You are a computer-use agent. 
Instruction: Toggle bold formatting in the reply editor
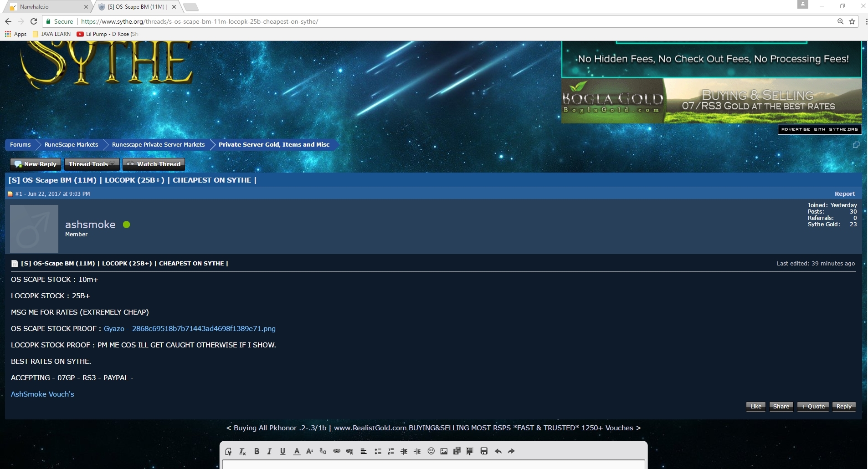coord(257,451)
